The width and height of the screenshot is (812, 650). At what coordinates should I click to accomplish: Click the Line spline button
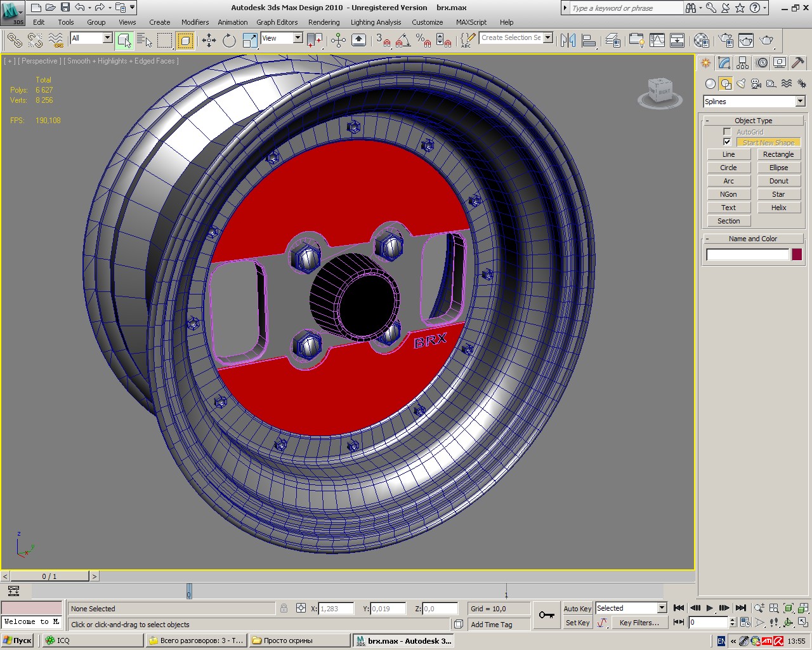tap(728, 154)
